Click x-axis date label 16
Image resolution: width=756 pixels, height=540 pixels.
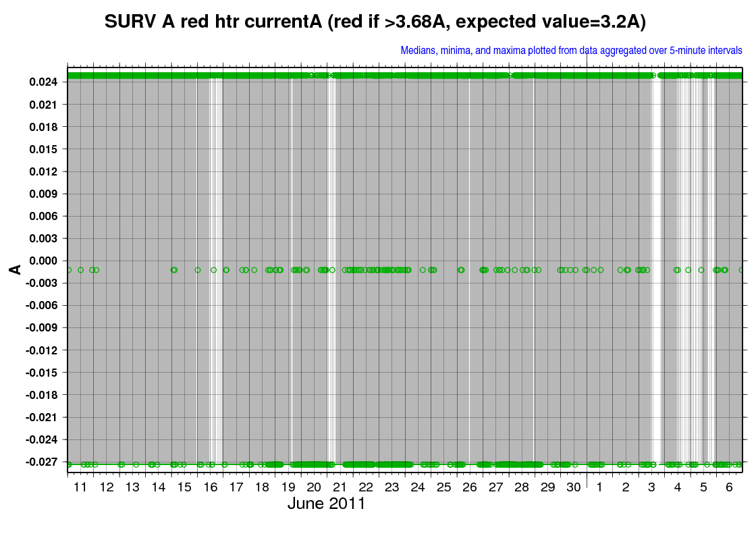(211, 487)
